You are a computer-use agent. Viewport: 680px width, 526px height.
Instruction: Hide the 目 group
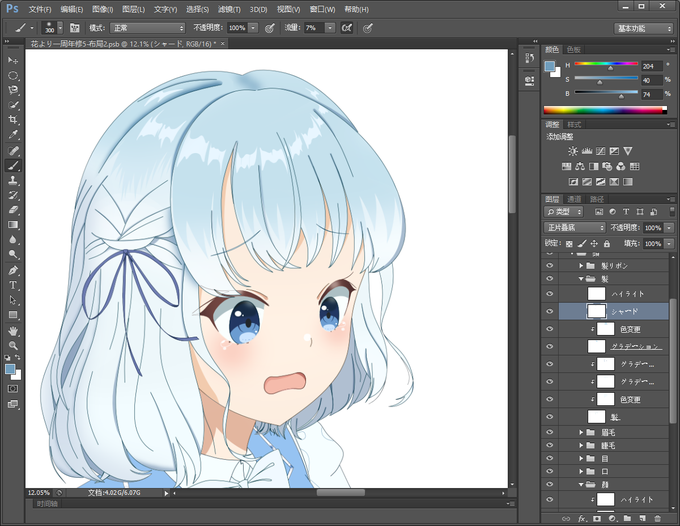click(x=550, y=458)
